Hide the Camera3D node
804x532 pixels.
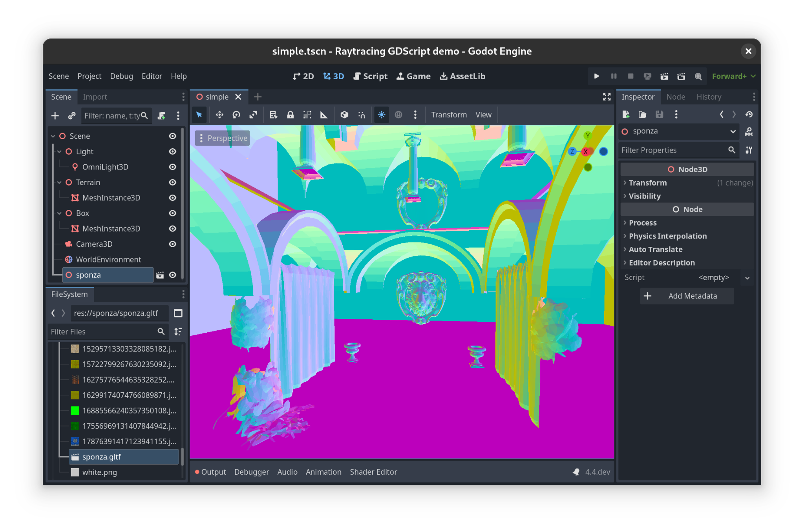pyautogui.click(x=172, y=244)
